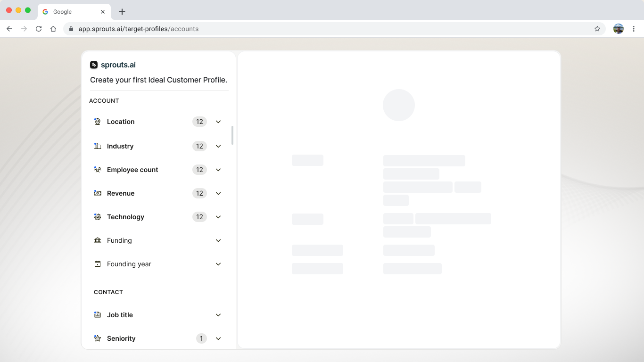644x362 pixels.
Task: Select the Funding filter label
Action: coord(119,240)
